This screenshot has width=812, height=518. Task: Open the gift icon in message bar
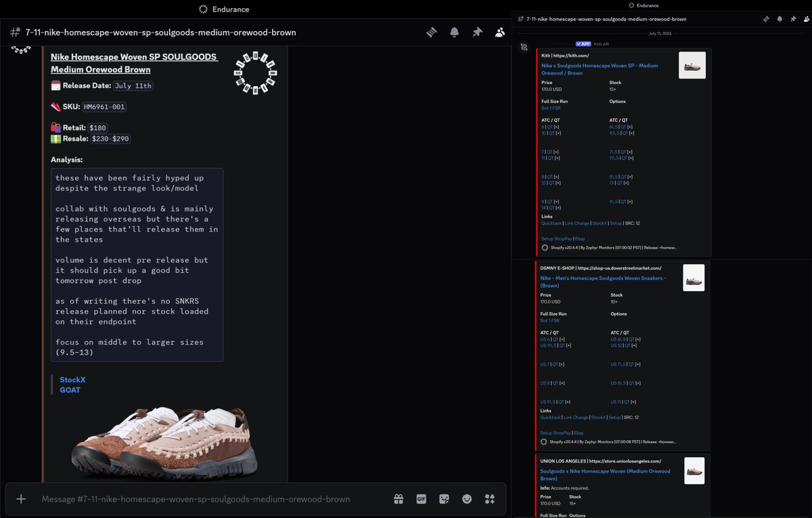pos(399,499)
